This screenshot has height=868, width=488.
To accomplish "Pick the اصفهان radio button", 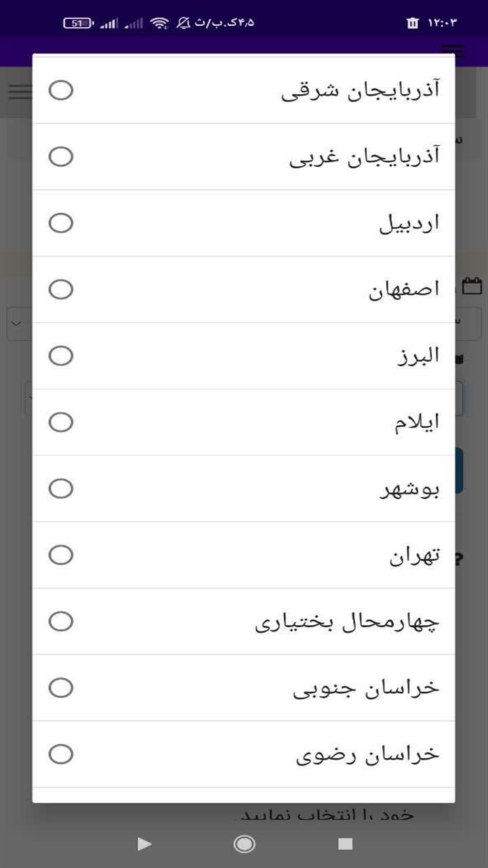I will point(61,290).
